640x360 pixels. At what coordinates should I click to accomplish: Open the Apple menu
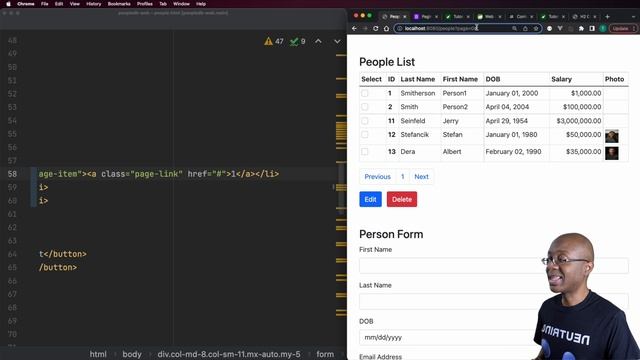[x=8, y=4]
